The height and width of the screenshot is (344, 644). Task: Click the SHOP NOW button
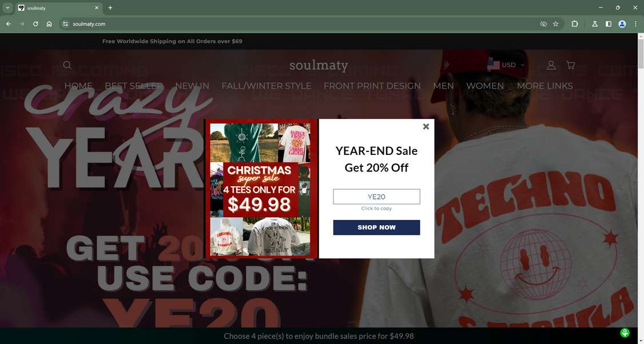(x=377, y=227)
